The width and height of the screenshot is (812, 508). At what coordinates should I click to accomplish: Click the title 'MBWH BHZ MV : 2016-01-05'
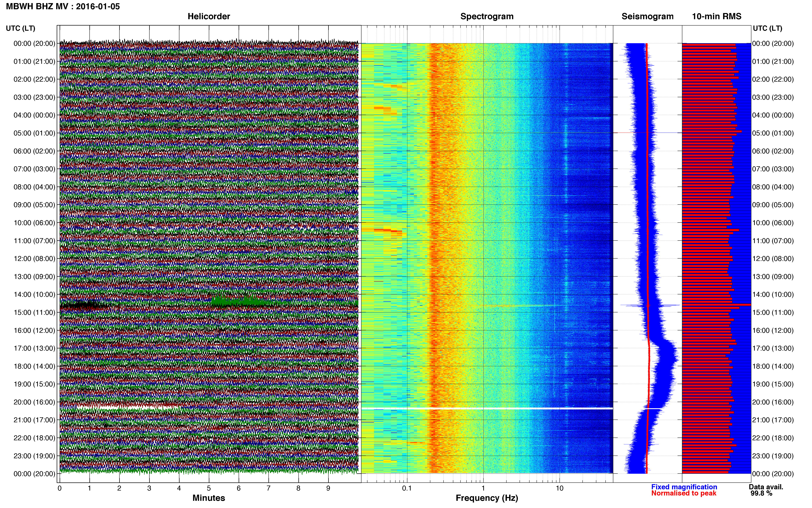(63, 6)
